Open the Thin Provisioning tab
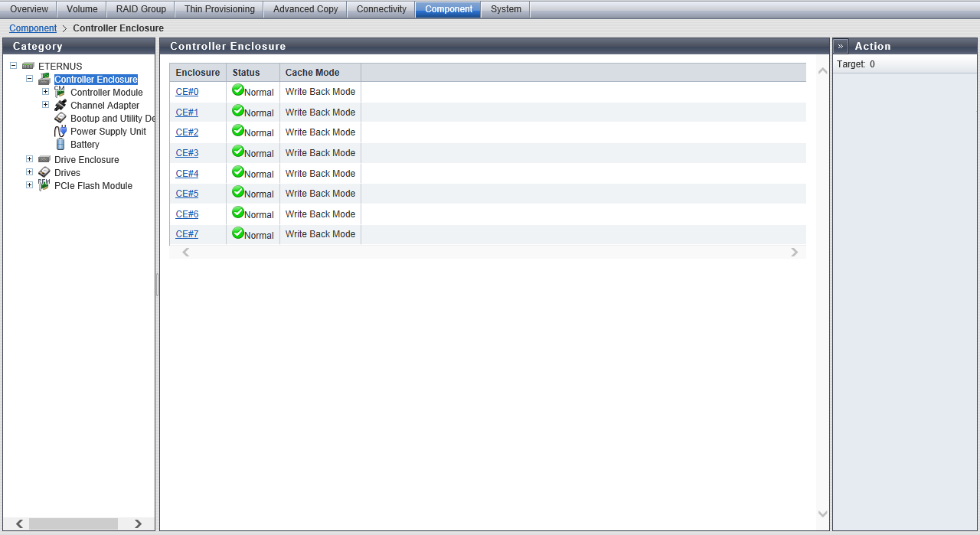This screenshot has width=980, height=535. (219, 9)
